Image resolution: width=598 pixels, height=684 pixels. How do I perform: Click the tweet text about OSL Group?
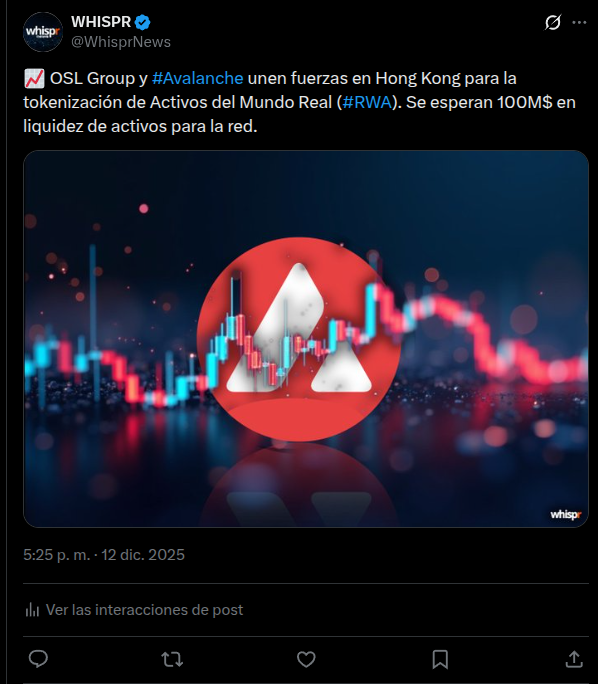(x=299, y=102)
